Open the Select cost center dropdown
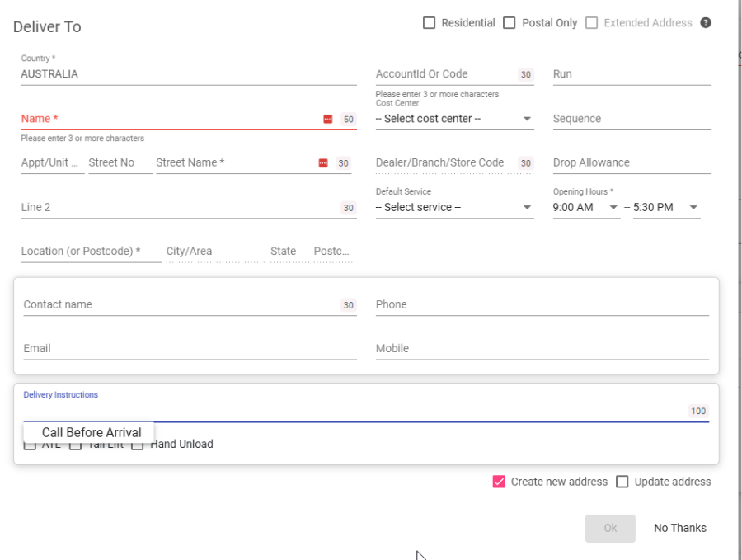Screen dimensions: 742x560 point(453,119)
